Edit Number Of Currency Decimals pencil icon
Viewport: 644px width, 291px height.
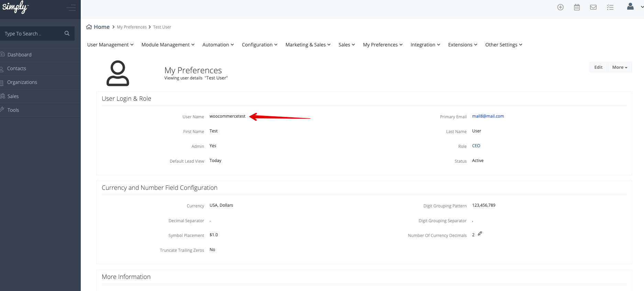coord(480,234)
